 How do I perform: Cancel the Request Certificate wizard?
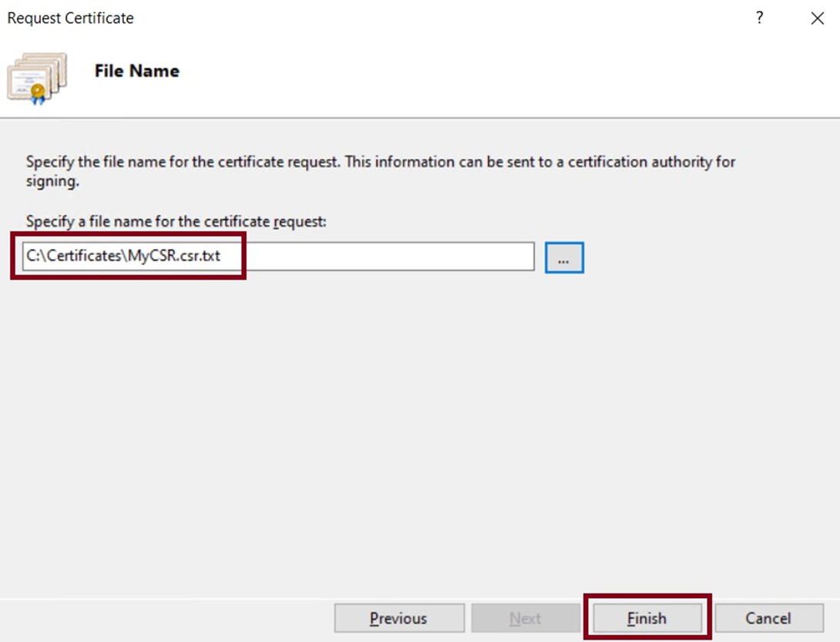coord(768,618)
